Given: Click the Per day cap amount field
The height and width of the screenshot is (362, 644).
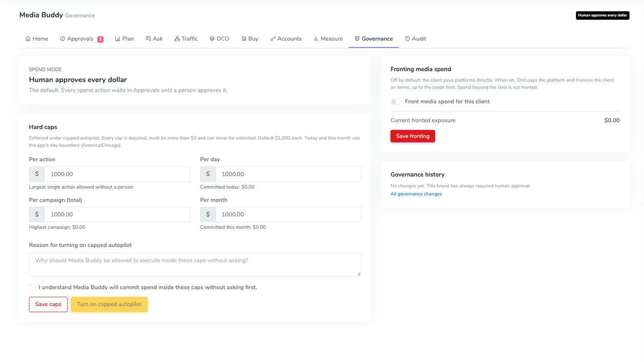Looking at the screenshot, I should [288, 174].
